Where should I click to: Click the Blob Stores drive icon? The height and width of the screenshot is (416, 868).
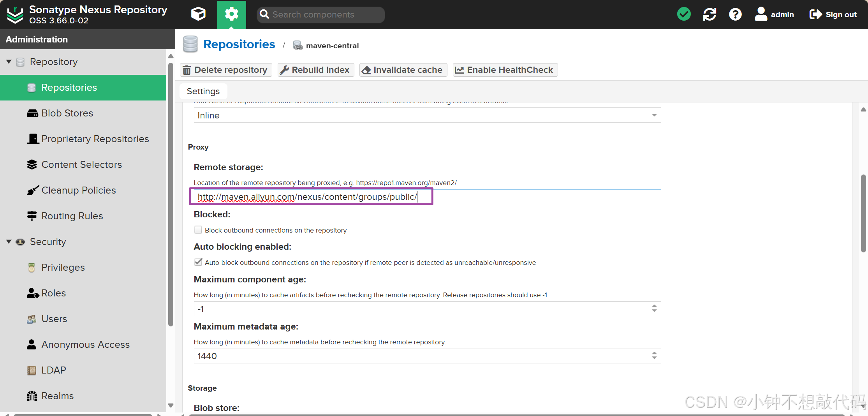pyautogui.click(x=32, y=113)
